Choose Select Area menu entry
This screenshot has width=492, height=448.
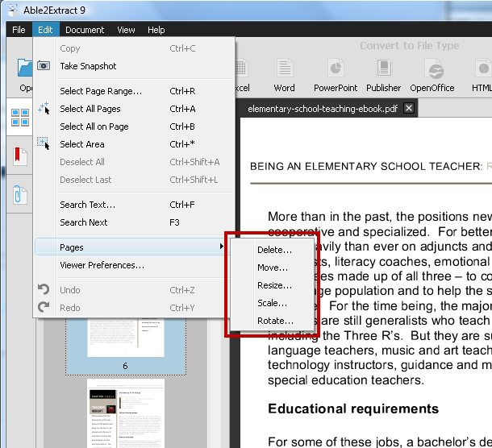click(134, 144)
